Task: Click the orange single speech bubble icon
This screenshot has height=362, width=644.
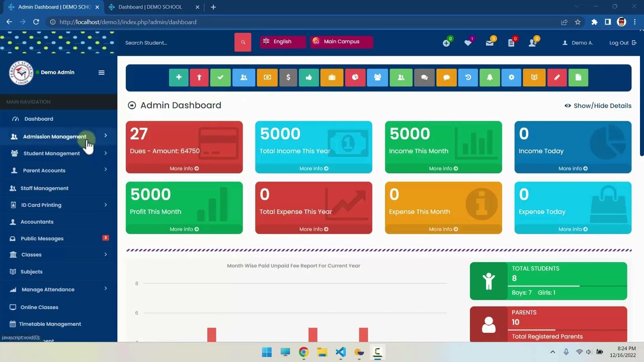Action: (446, 77)
